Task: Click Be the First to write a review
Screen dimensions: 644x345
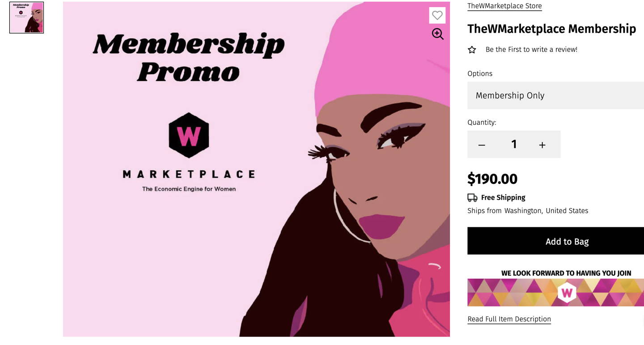Action: click(x=531, y=50)
